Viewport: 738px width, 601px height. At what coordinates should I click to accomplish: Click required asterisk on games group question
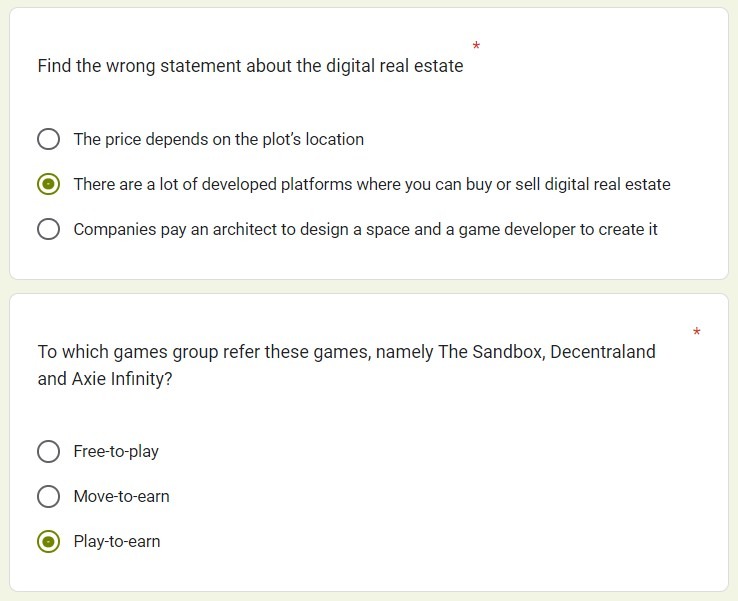pos(696,333)
